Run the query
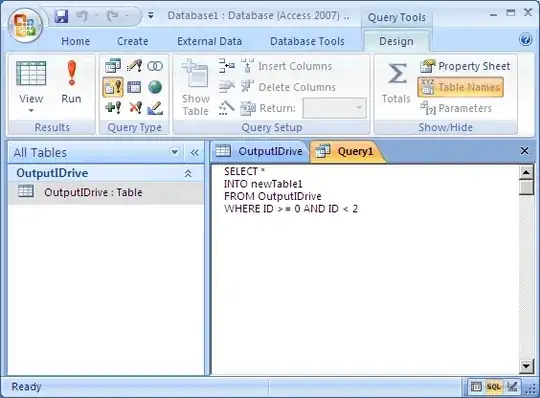The width and height of the screenshot is (540, 398). pyautogui.click(x=71, y=82)
